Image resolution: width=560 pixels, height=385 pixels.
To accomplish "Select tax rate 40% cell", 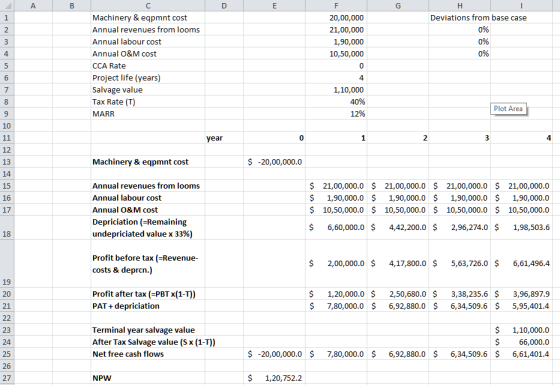I will pyautogui.click(x=336, y=102).
